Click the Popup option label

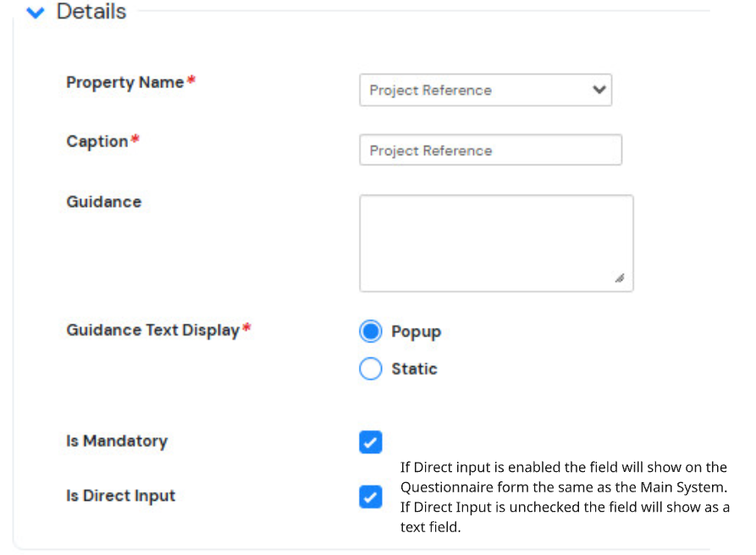click(x=416, y=332)
